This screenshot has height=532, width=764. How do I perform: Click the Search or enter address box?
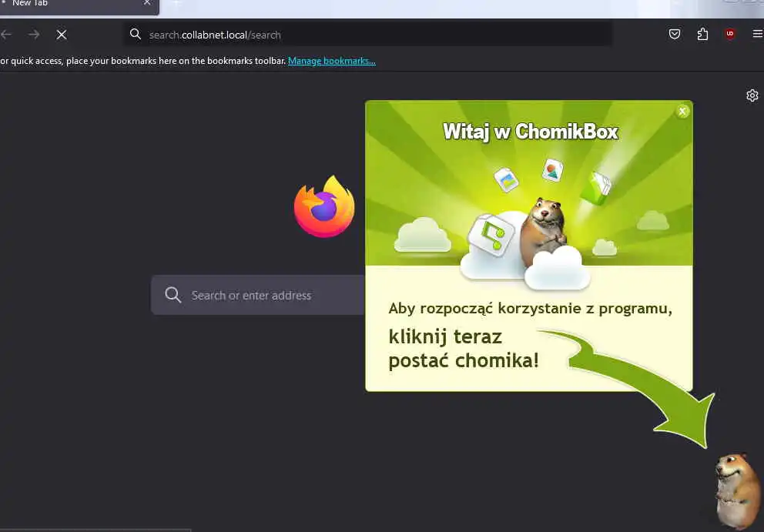258,295
